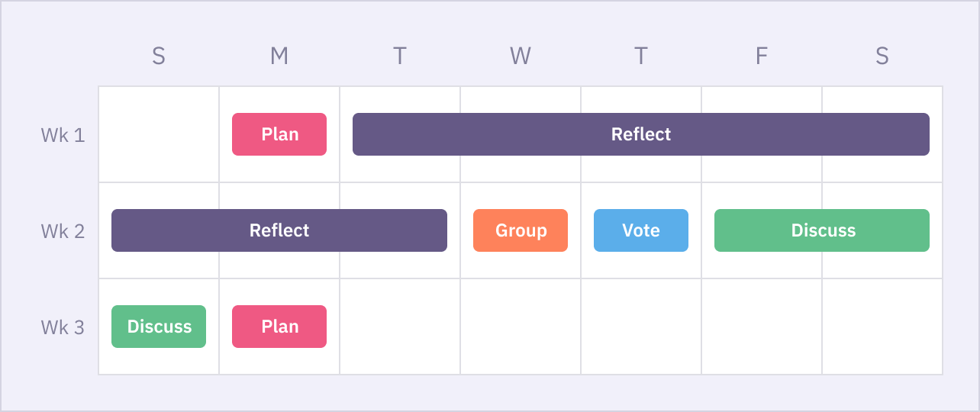Viewport: 980px width, 412px height.
Task: Click the pink Plan event in Week 1
Action: tap(279, 134)
